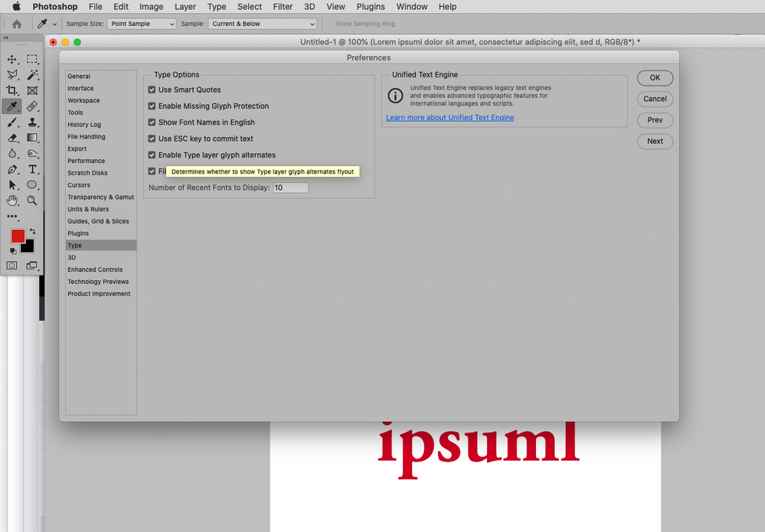Switch to General preferences category
The image size is (765, 532).
[101, 77]
